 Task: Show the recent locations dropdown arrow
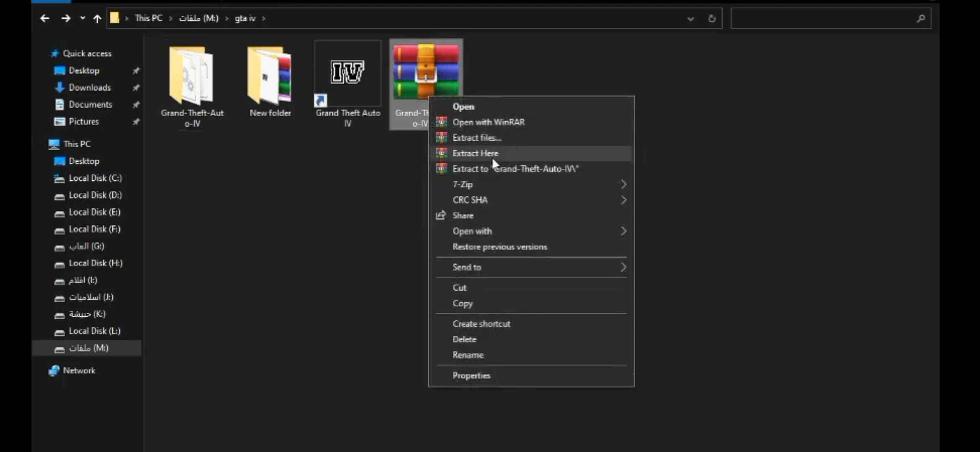click(83, 18)
